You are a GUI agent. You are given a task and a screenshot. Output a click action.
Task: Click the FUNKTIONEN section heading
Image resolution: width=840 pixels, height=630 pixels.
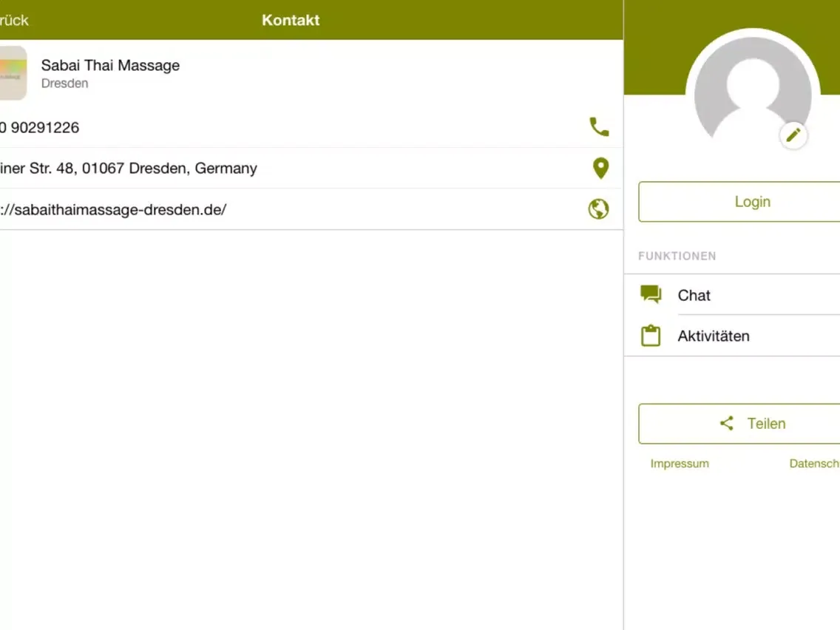coord(677,256)
